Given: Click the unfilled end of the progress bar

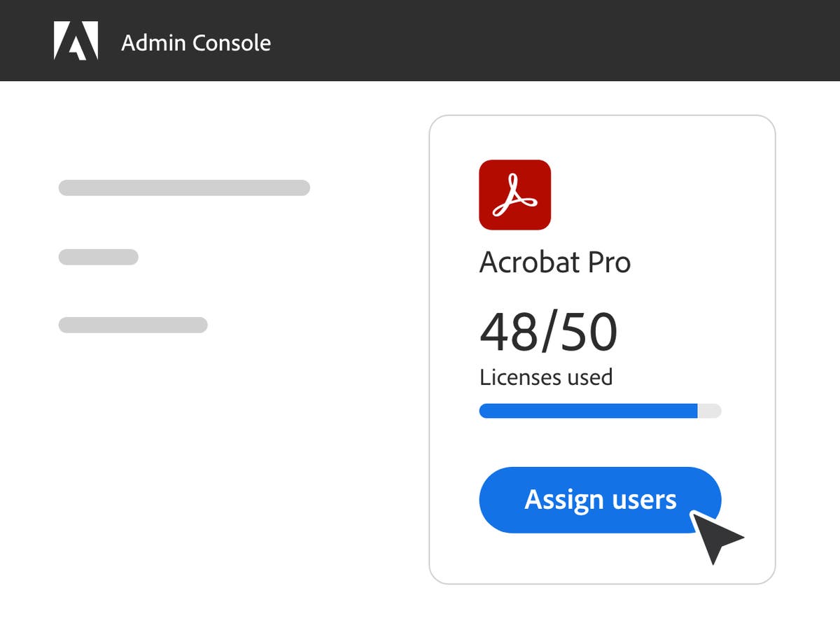Looking at the screenshot, I should click(709, 411).
